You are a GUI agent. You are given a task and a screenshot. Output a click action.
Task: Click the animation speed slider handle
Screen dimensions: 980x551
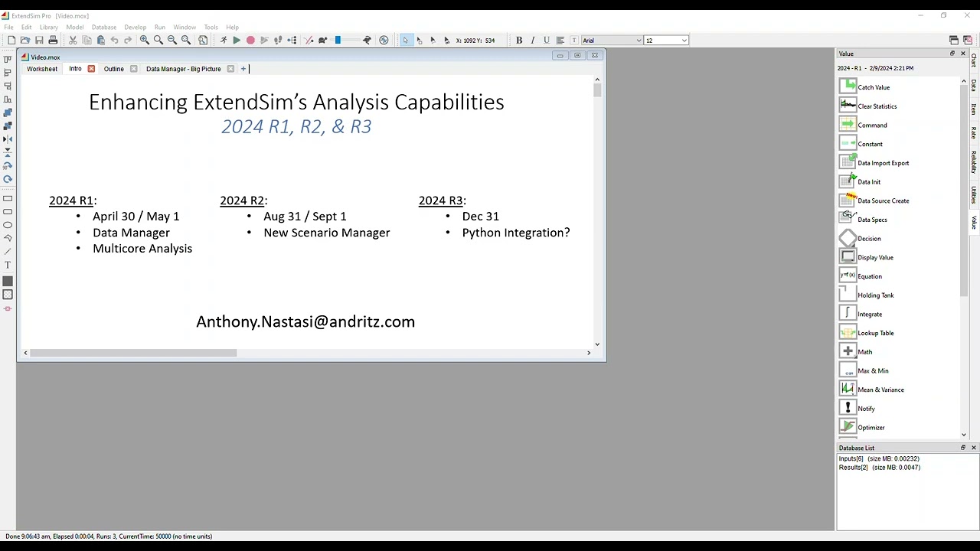[x=338, y=40]
